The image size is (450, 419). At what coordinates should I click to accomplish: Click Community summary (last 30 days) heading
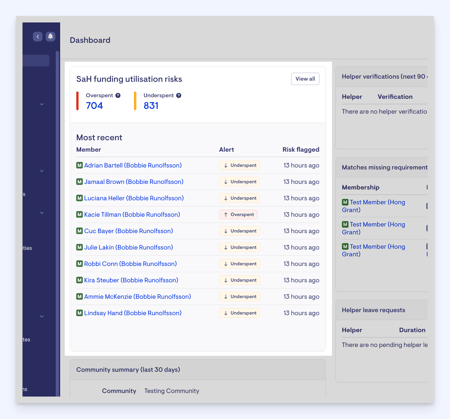point(128,370)
